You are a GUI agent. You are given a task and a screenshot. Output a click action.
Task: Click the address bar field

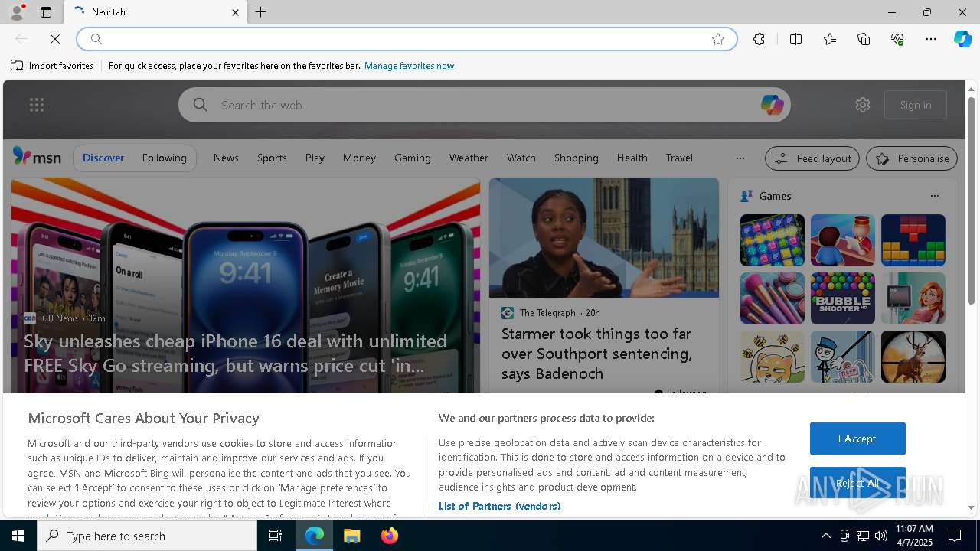[407, 39]
